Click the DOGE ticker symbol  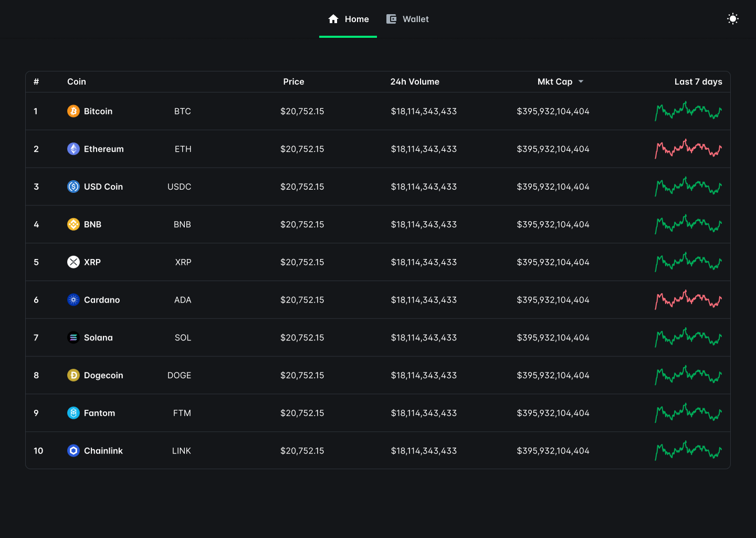180,375
